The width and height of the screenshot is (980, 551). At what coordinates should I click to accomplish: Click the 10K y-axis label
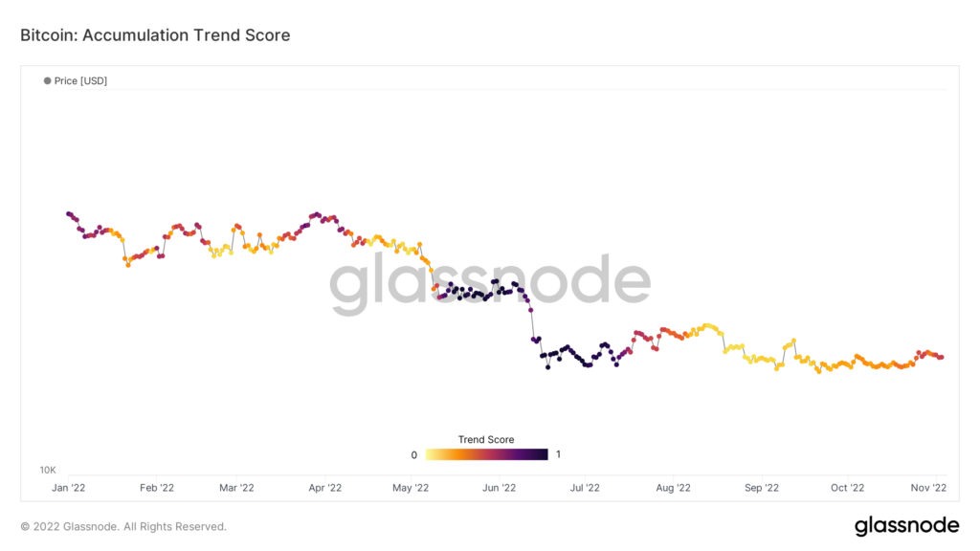click(48, 471)
